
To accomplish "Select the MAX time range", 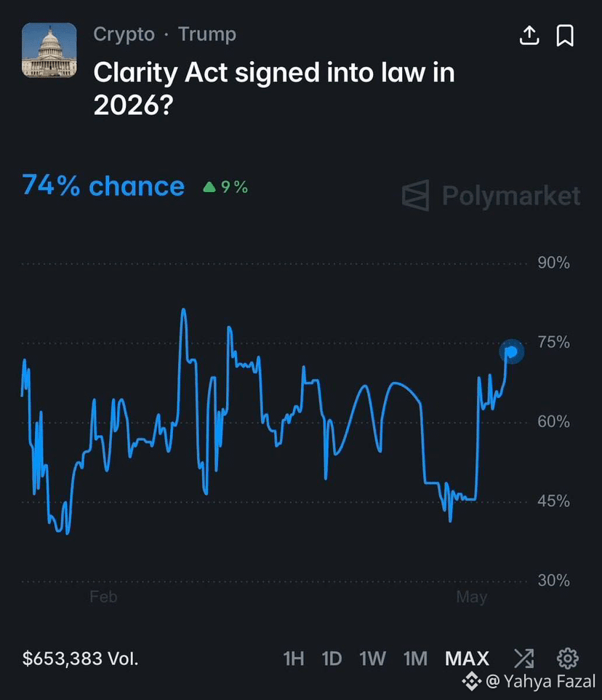I will pyautogui.click(x=467, y=659).
